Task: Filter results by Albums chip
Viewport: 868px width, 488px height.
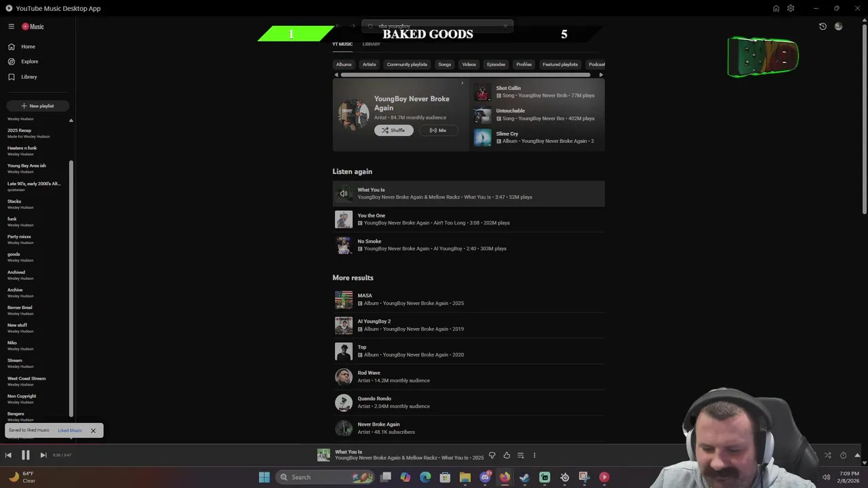Action: pos(344,64)
